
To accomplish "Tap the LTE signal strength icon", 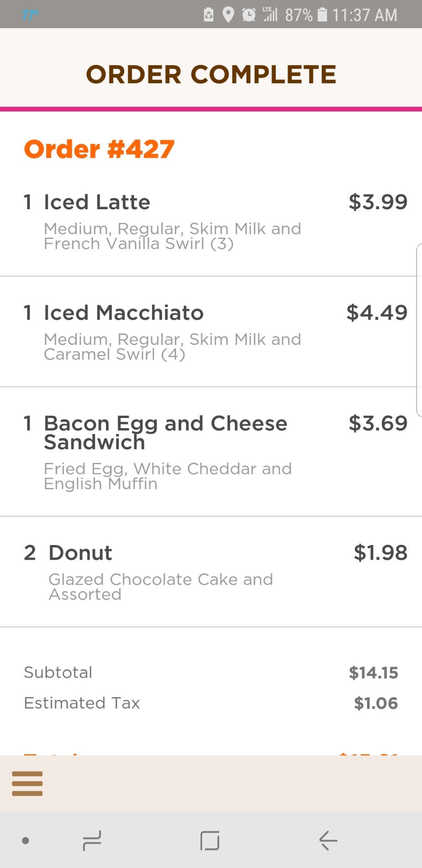I will point(270,15).
